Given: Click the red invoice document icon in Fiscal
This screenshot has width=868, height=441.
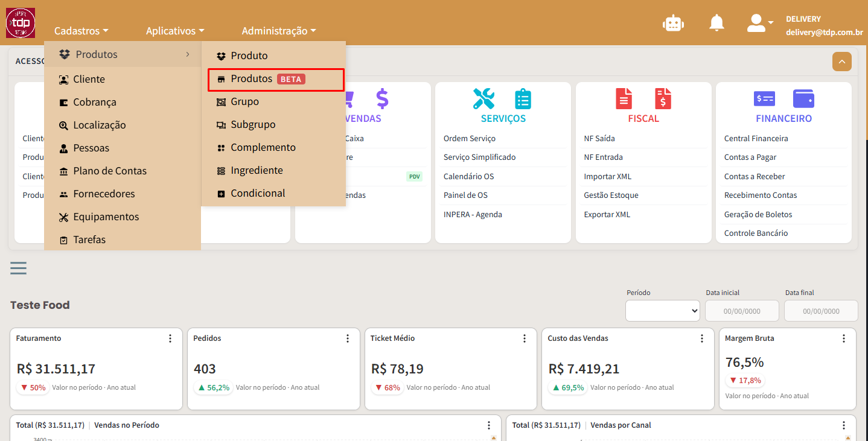Looking at the screenshot, I should (x=624, y=98).
